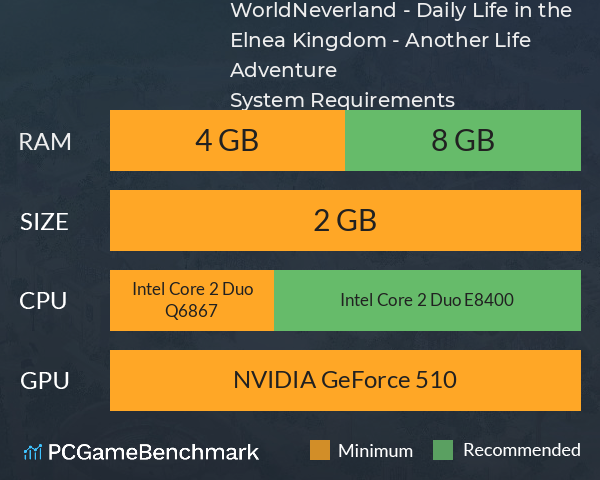Image resolution: width=600 pixels, height=480 pixels.
Task: Click the 8 GB recommended RAM bar
Action: pos(463,140)
